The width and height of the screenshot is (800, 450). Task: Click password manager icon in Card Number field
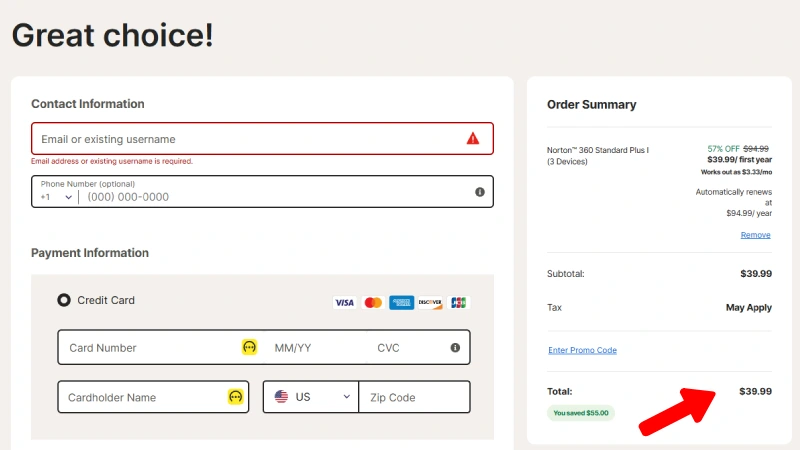249,347
